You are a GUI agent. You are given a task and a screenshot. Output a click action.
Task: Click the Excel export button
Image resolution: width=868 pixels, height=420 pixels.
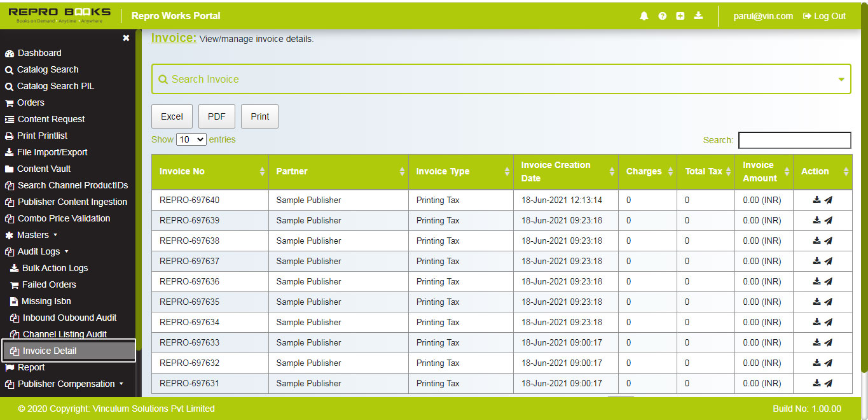[172, 116]
